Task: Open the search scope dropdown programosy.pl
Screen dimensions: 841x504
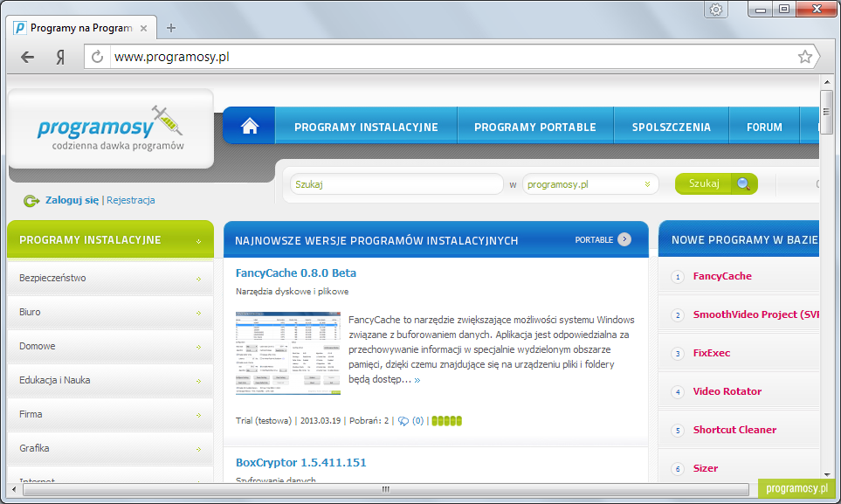Action: click(x=590, y=184)
